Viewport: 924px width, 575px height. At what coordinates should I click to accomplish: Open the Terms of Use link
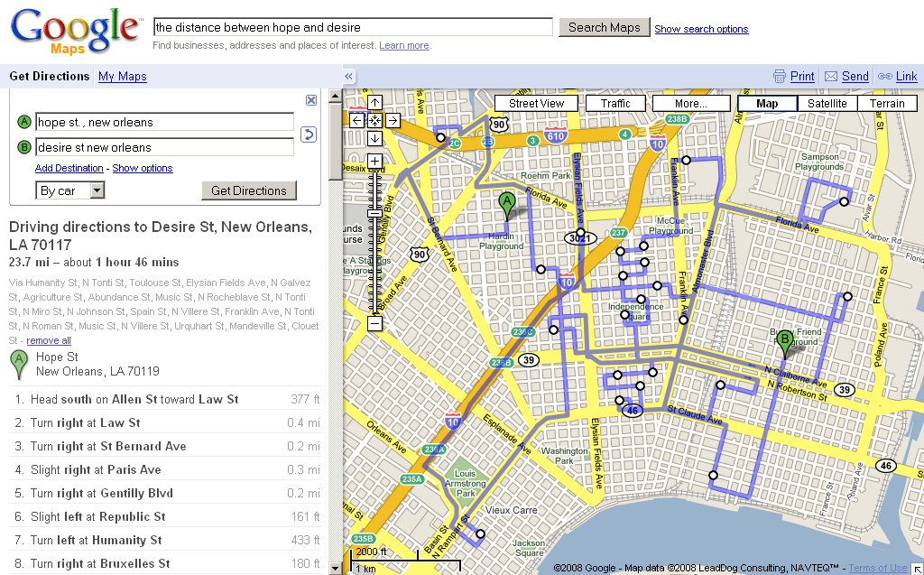[x=878, y=569]
